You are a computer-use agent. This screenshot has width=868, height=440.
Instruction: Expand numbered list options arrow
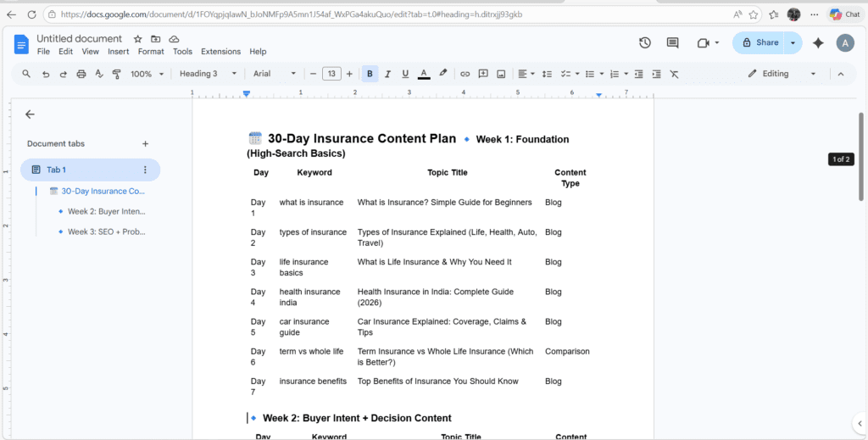(x=626, y=74)
